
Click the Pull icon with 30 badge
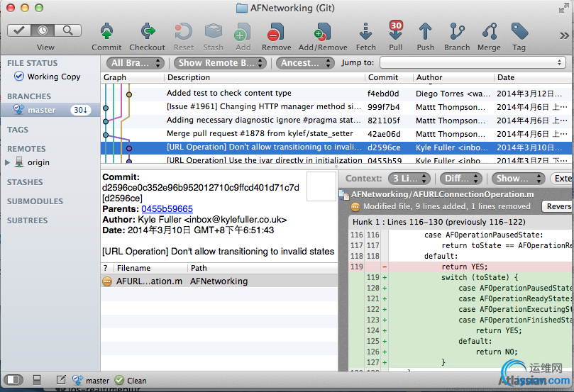tap(396, 30)
